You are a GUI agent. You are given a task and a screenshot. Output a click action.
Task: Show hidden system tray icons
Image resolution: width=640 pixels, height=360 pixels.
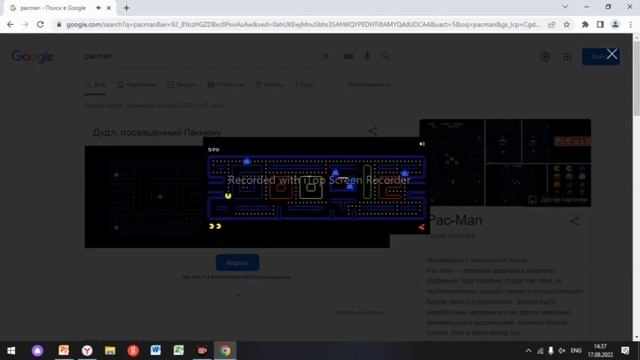pyautogui.click(x=529, y=351)
